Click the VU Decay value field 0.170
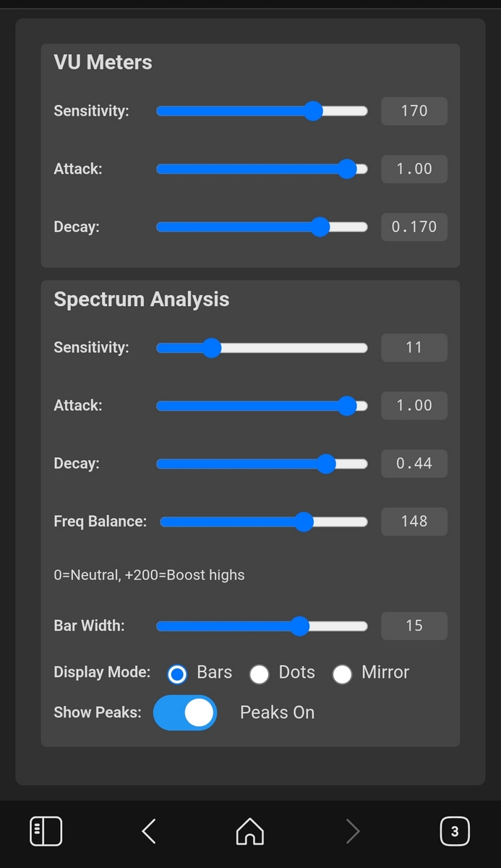The image size is (501, 868). pos(414,226)
